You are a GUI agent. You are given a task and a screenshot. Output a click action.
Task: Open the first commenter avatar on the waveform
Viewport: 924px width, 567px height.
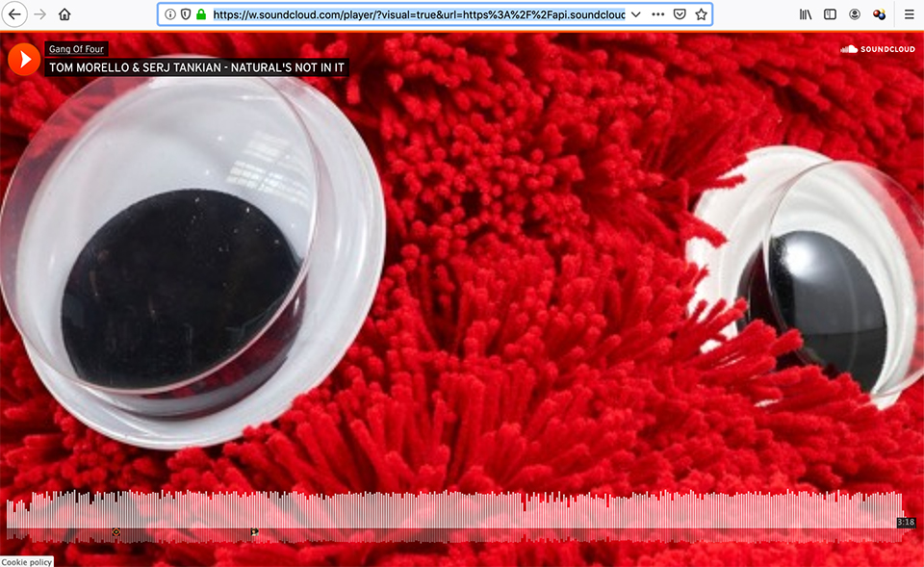[x=116, y=532]
